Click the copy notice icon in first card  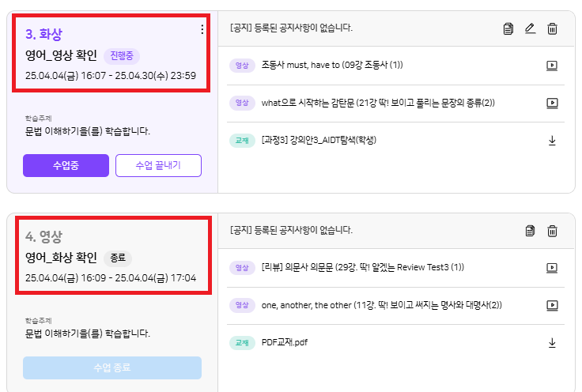point(508,28)
